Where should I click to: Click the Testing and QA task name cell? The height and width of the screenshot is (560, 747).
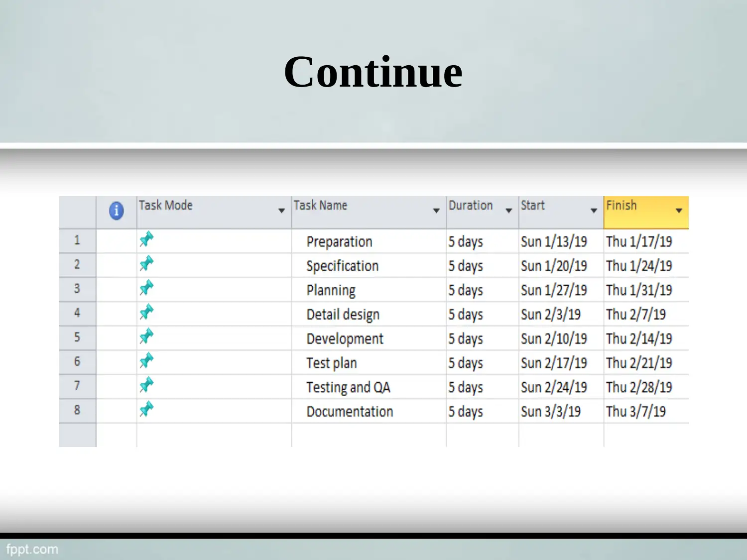coord(369,387)
